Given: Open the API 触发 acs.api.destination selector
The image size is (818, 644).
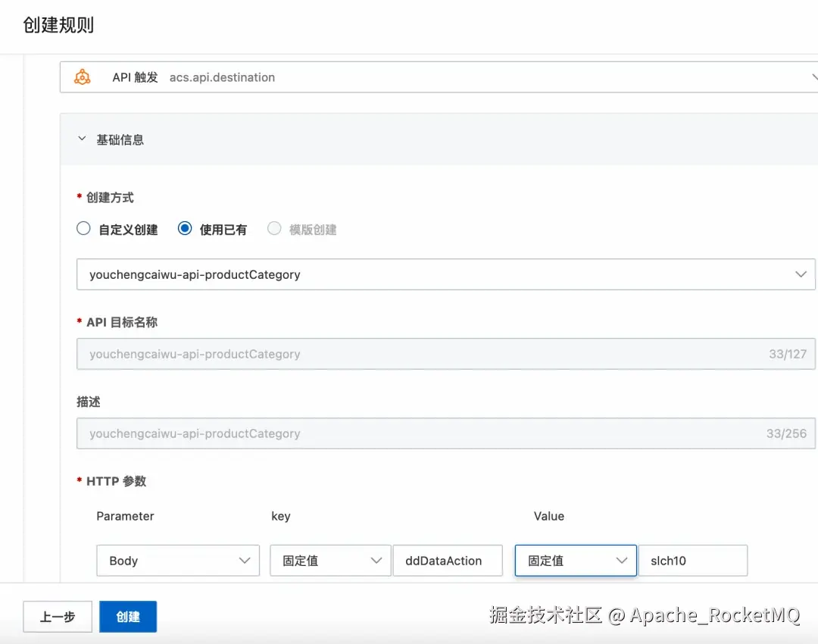Looking at the screenshot, I should pyautogui.click(x=439, y=77).
